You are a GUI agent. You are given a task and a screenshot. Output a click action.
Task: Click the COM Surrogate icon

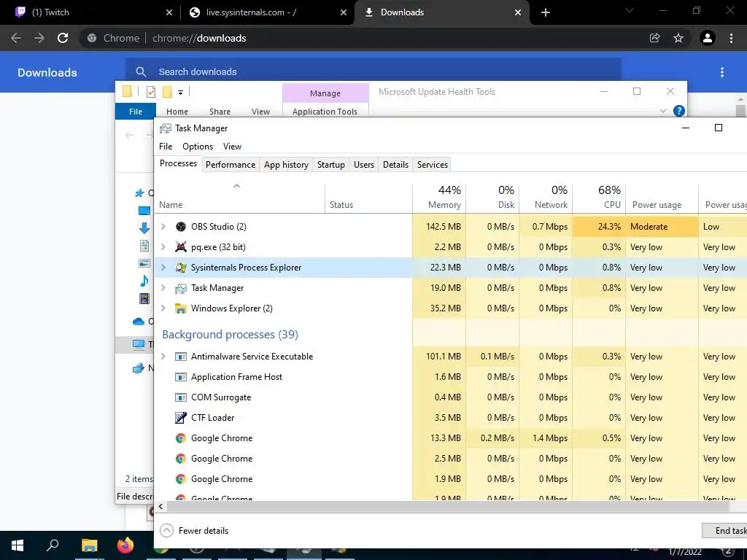[181, 397]
